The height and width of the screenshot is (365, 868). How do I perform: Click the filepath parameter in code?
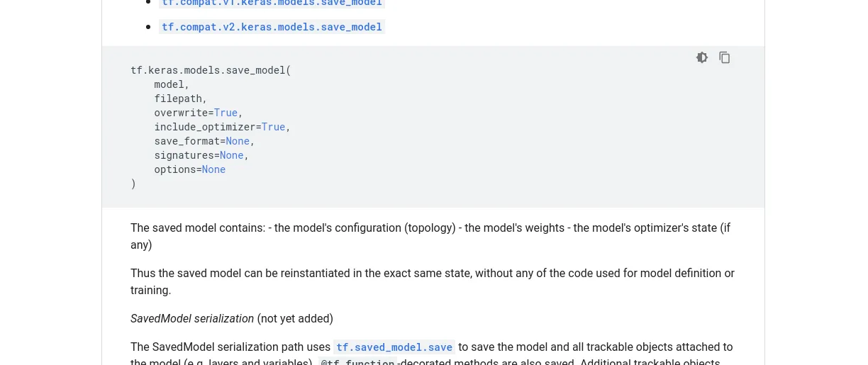tap(178, 99)
